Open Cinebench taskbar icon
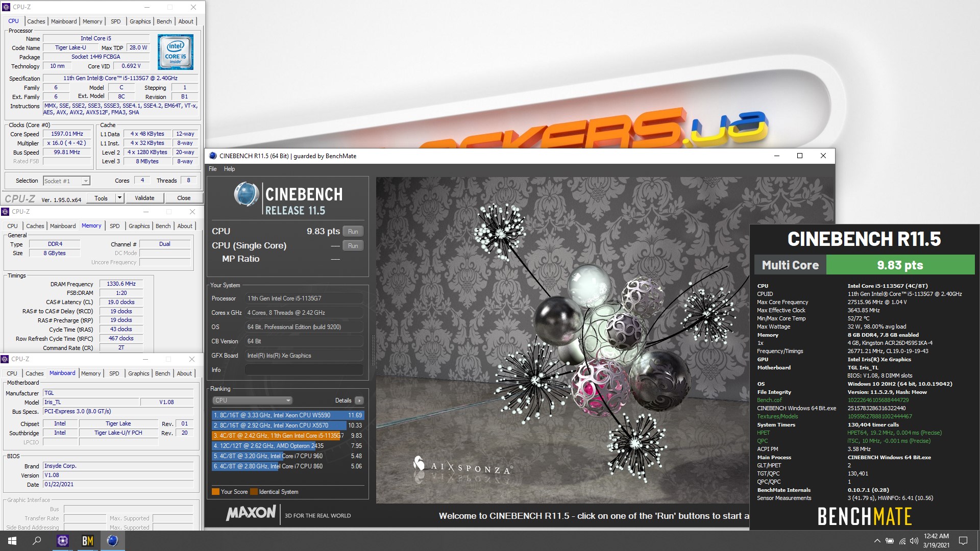The height and width of the screenshot is (551, 980). point(112,541)
